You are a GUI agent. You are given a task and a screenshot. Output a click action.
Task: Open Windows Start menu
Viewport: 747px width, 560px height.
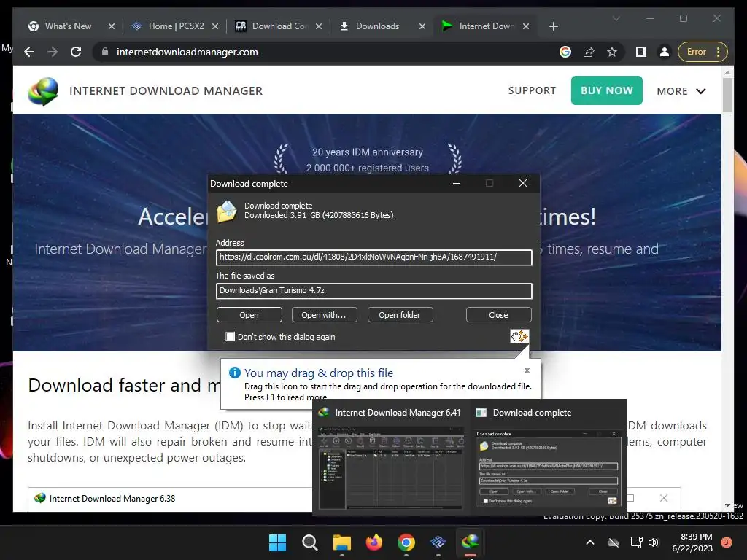[277, 542]
